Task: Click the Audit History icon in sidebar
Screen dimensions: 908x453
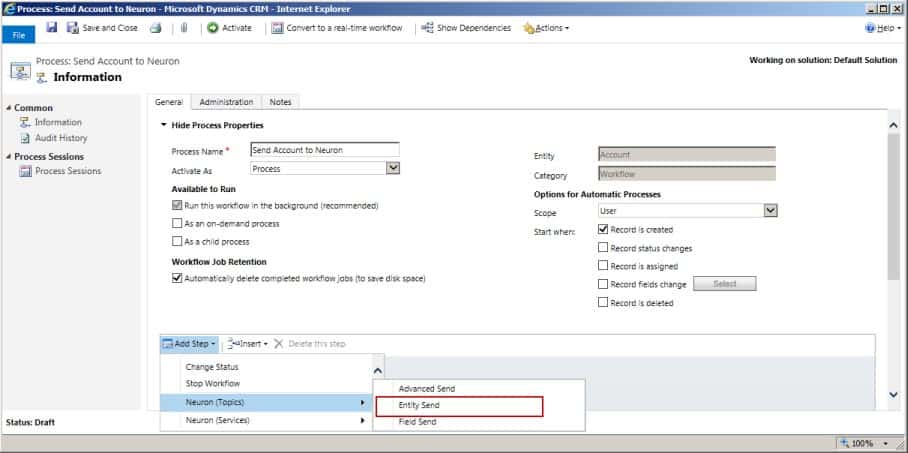Action: [24, 138]
